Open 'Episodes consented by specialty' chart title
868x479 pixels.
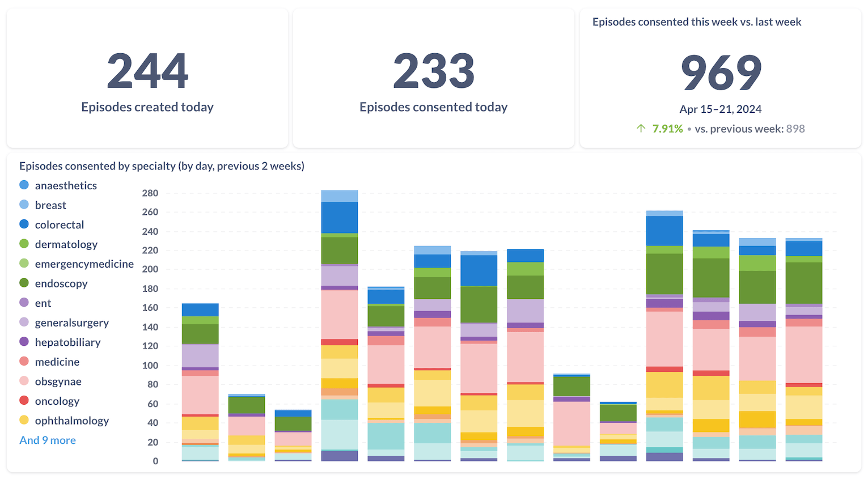(162, 166)
